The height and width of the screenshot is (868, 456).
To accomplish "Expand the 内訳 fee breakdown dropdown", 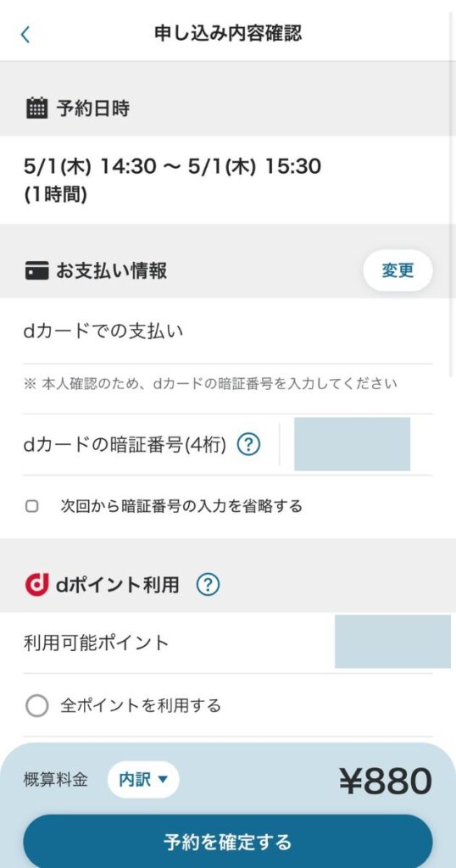I will pyautogui.click(x=142, y=780).
